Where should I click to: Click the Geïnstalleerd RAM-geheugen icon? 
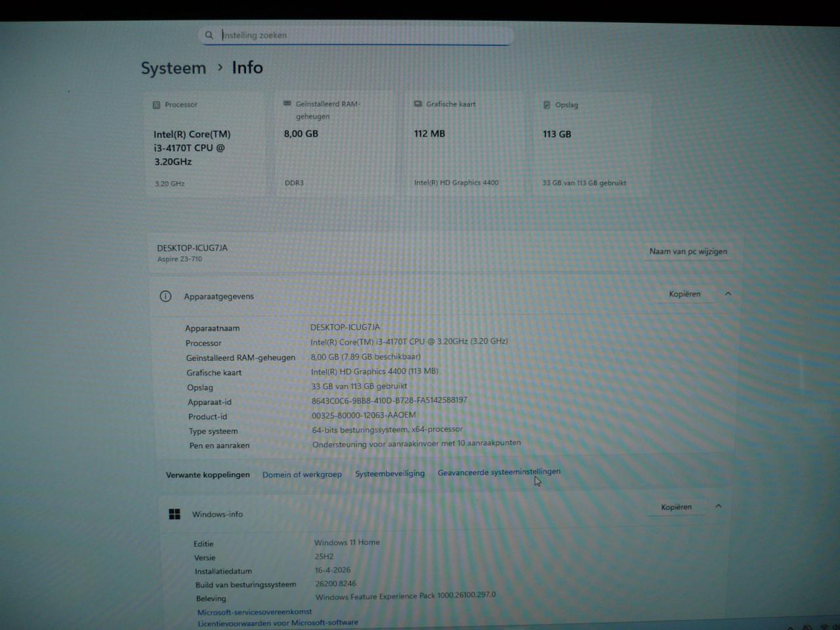(286, 103)
